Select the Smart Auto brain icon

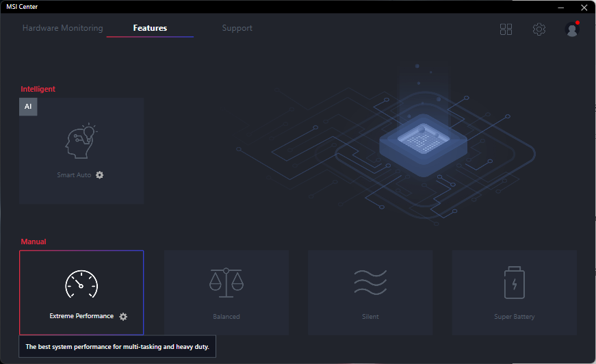pos(81,141)
